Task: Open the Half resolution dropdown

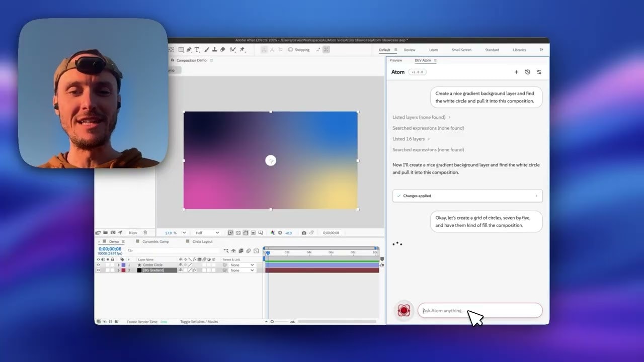Action: click(207, 233)
